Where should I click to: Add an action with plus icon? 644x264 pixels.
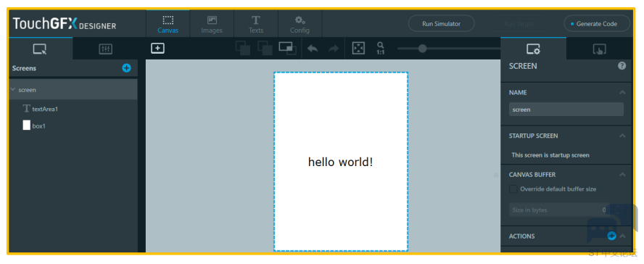click(611, 236)
